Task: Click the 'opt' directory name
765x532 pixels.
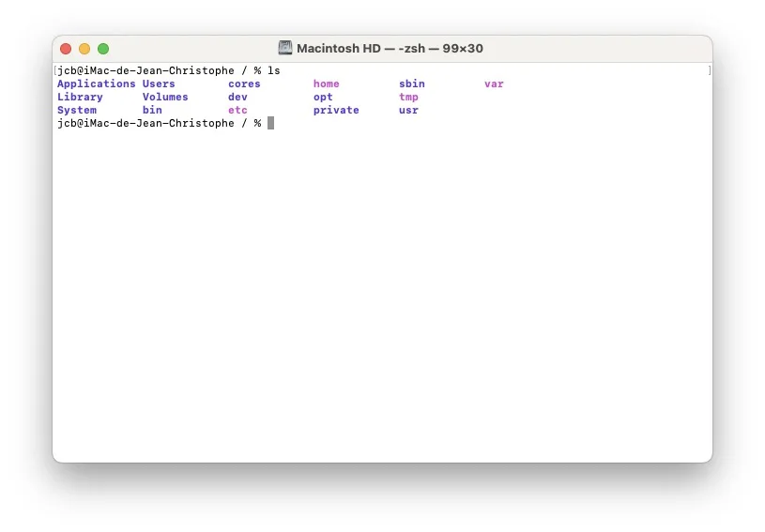Action: pyautogui.click(x=323, y=97)
